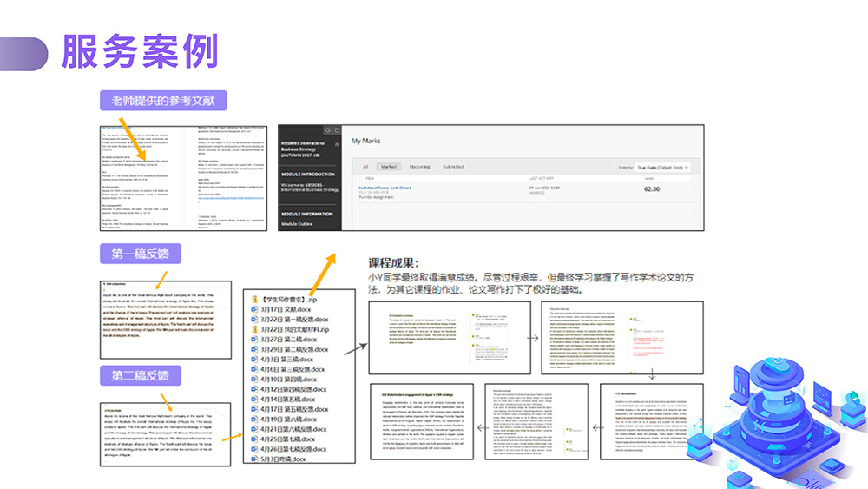Click the 第二稿反馈 label

click(x=141, y=375)
